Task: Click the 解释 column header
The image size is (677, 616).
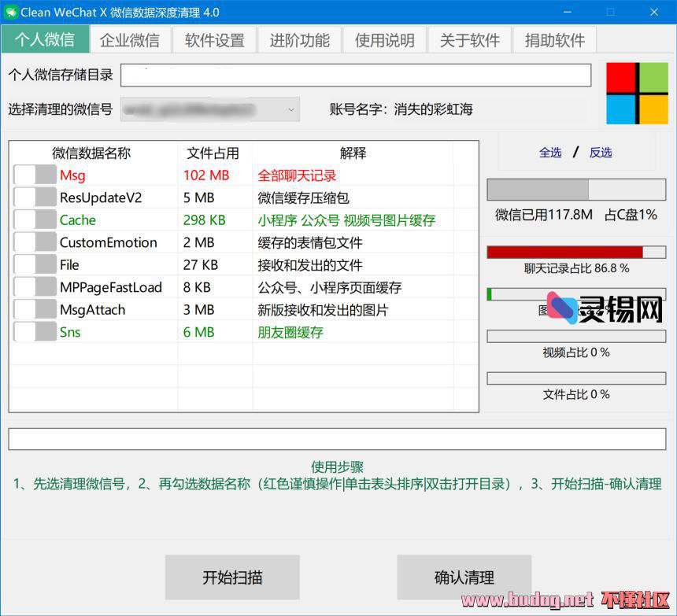Action: 353,153
